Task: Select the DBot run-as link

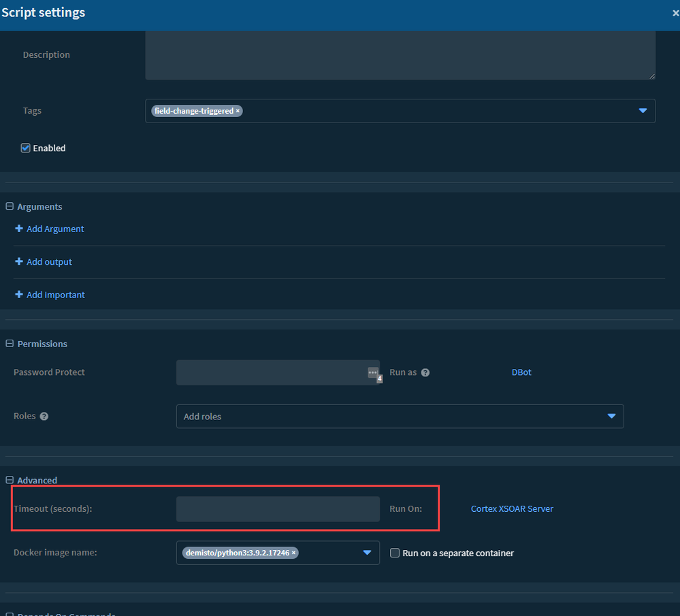Action: 521,373
